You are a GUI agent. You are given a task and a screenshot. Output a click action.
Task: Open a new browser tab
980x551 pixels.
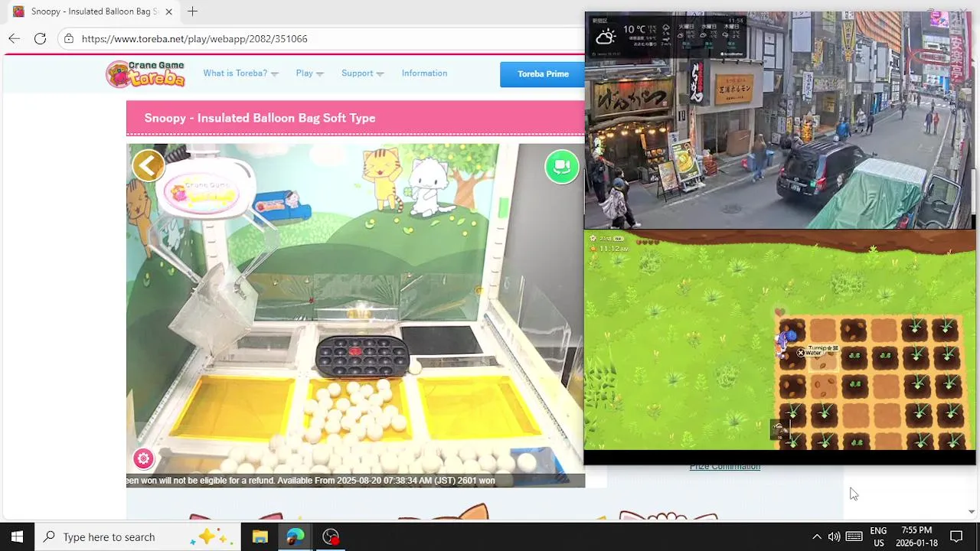[x=192, y=11]
